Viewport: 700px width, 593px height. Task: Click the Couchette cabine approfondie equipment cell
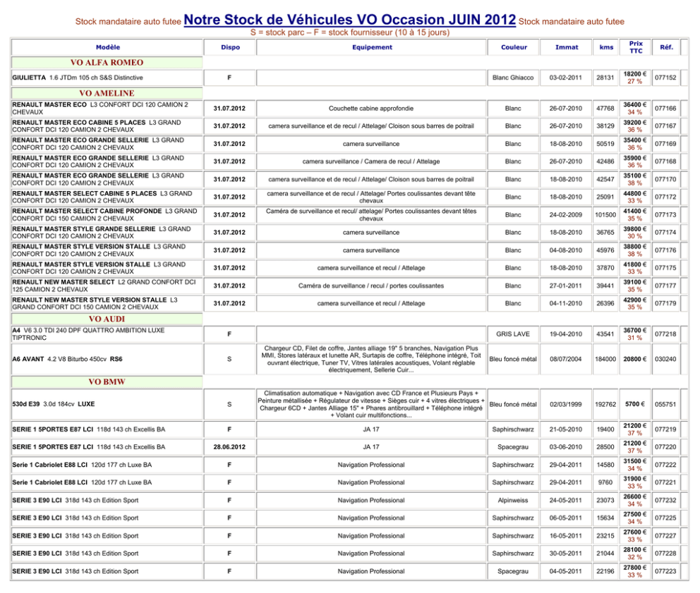(371, 109)
